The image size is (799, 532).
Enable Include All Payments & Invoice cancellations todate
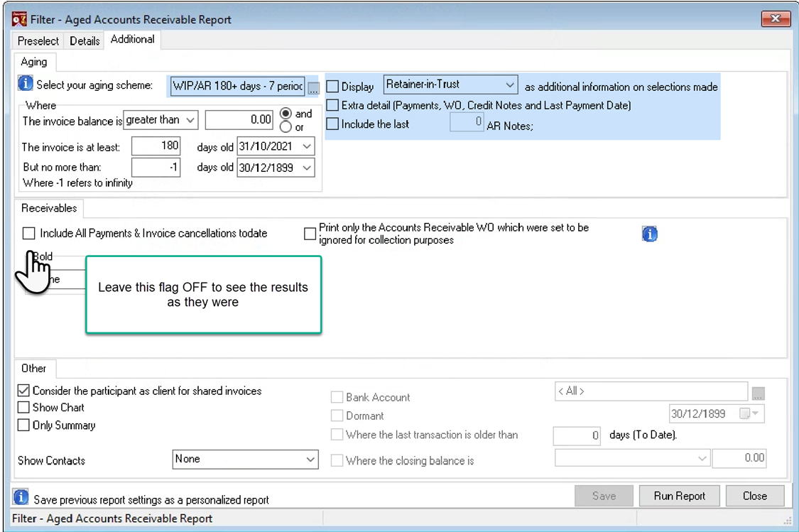29,234
